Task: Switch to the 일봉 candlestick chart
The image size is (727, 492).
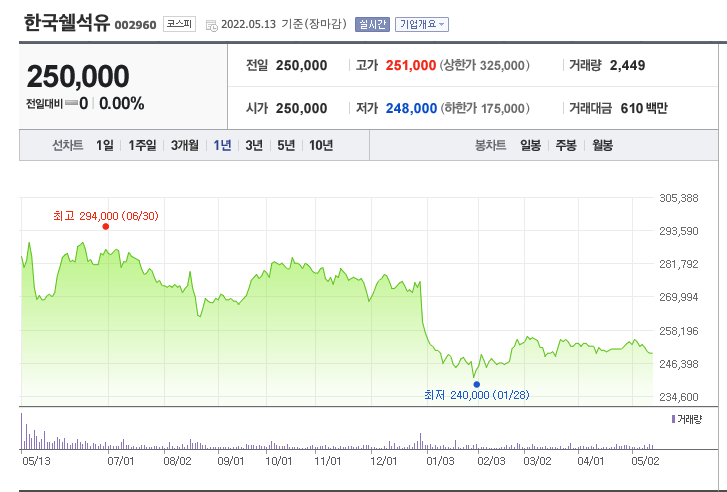Action: click(530, 146)
